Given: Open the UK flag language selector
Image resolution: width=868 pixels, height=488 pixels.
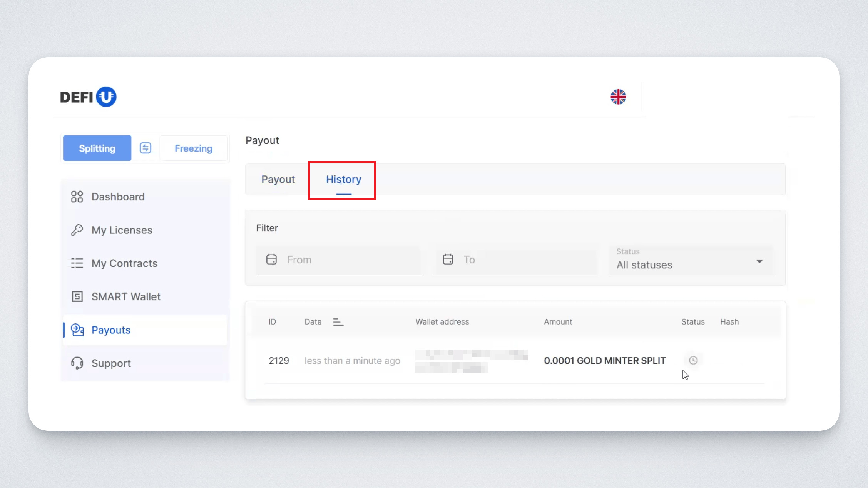Looking at the screenshot, I should point(618,97).
